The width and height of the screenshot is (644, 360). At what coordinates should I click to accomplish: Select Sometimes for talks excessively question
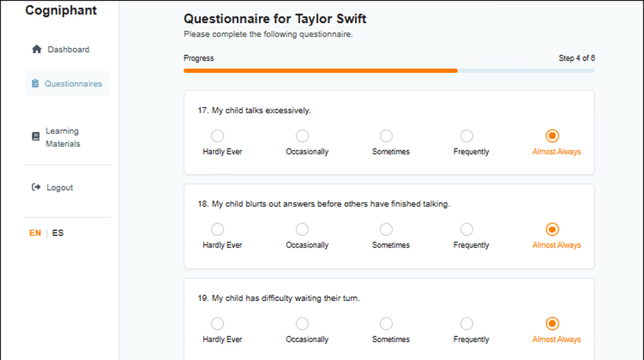pyautogui.click(x=386, y=136)
